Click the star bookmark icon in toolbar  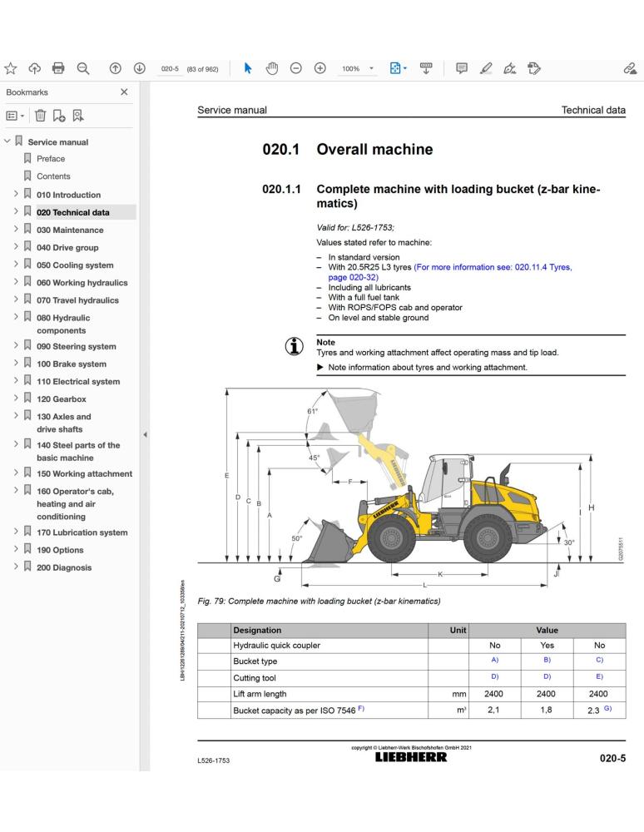pos(12,69)
